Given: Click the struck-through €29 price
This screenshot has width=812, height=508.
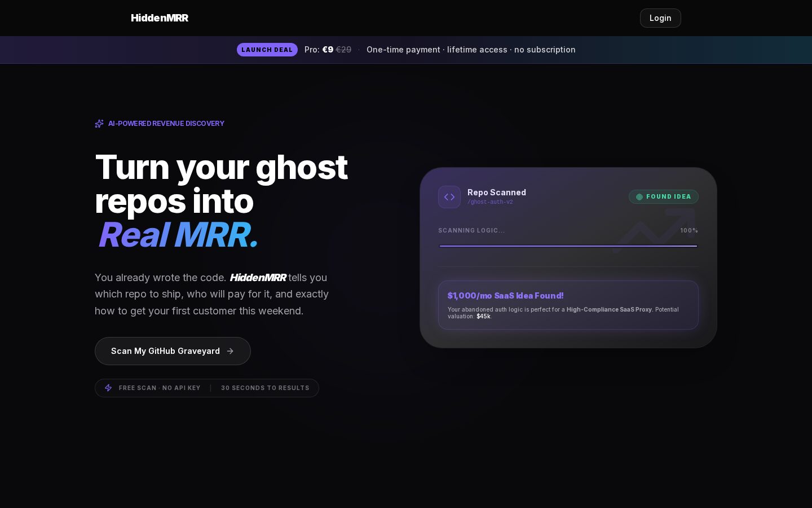Looking at the screenshot, I should tap(343, 50).
